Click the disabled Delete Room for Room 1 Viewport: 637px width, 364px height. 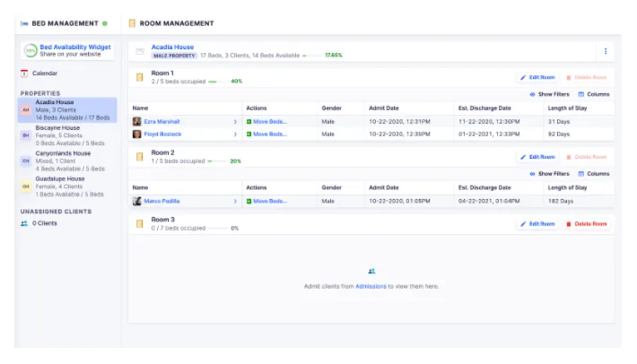point(587,77)
